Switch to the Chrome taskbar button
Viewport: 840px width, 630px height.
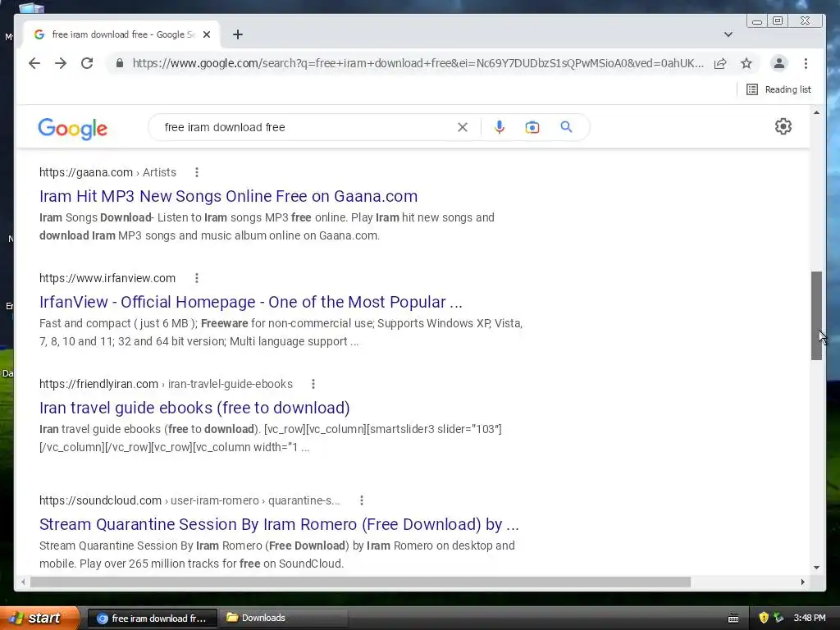[x=152, y=619]
